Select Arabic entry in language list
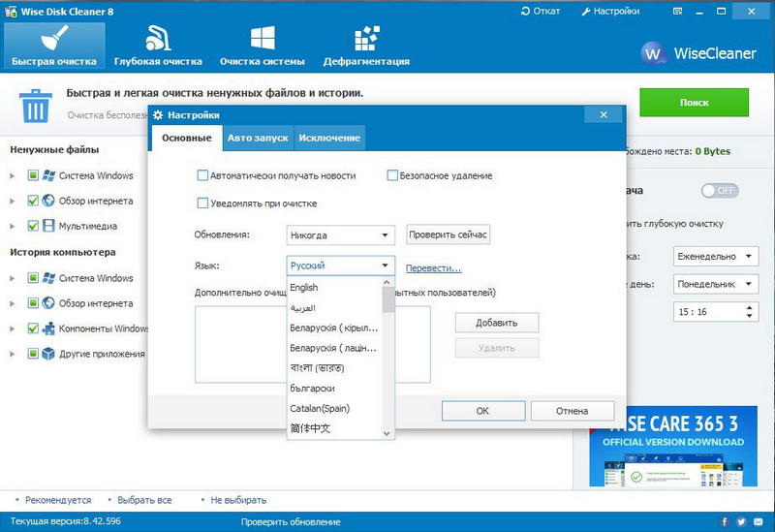 (334, 307)
